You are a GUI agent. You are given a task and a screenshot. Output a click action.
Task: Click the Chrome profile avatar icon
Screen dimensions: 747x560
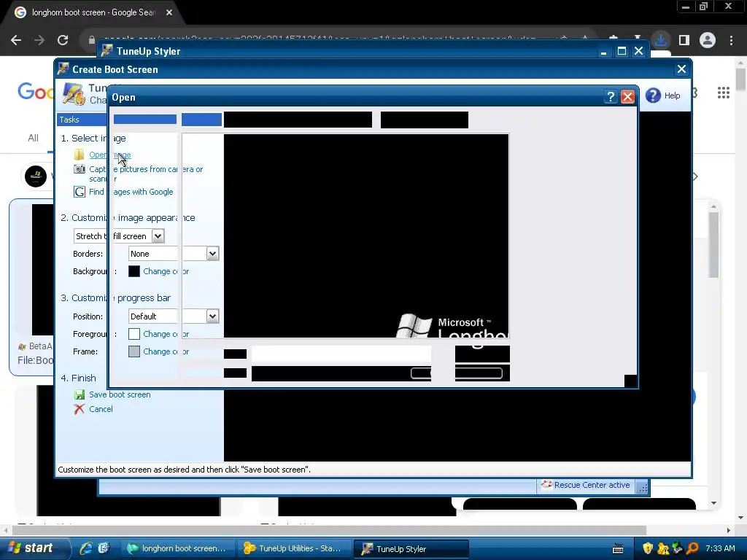tap(708, 40)
